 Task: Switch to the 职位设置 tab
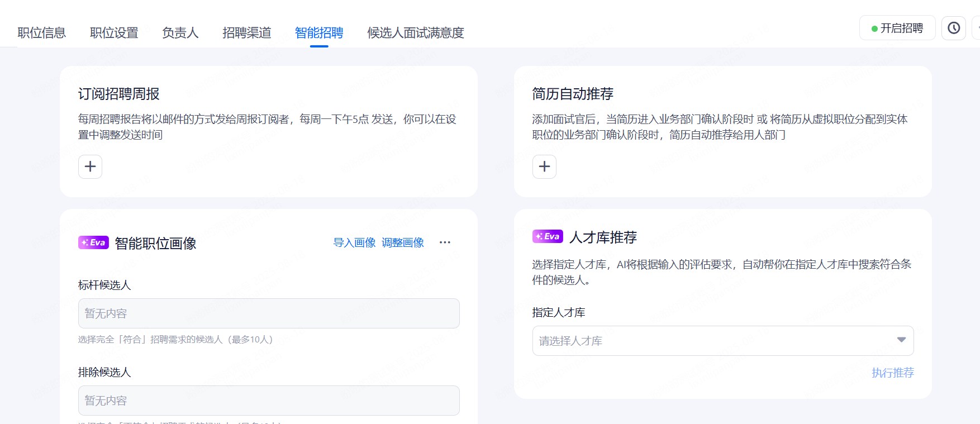coord(114,33)
